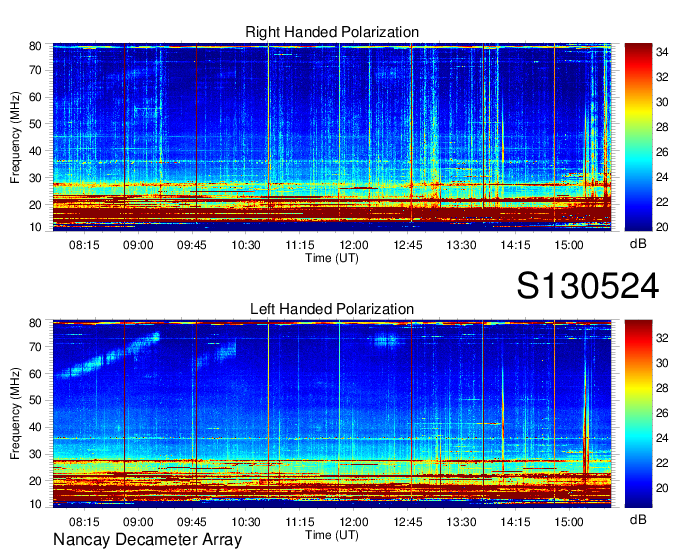This screenshot has width=680, height=552.
Task: Click the bottom plot's dB color bar
Action: click(x=638, y=414)
